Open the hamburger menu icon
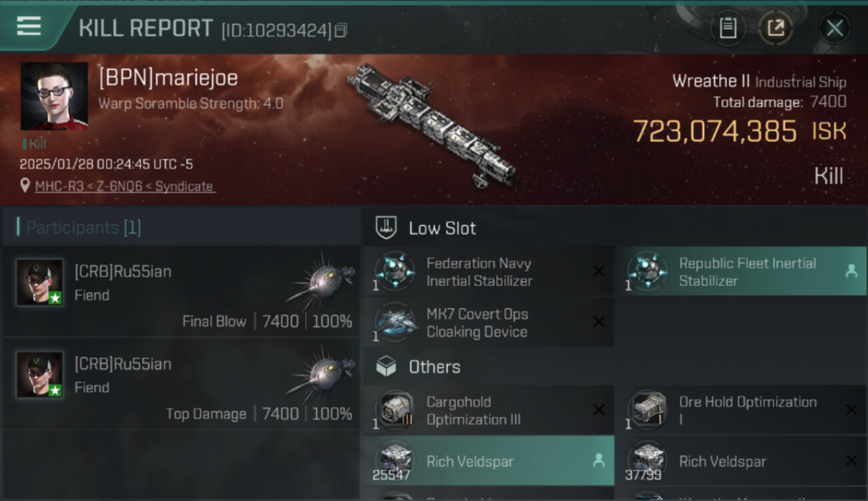 click(x=29, y=26)
